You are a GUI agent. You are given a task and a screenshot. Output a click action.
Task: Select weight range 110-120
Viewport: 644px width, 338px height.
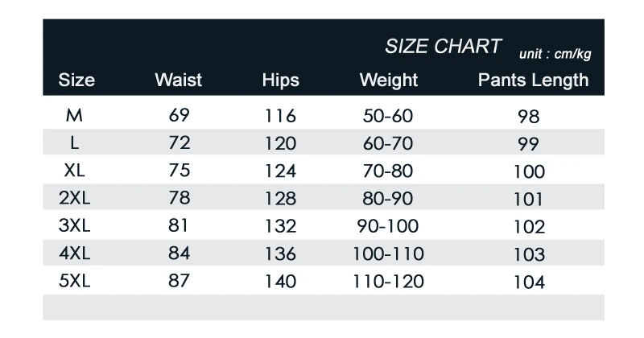click(388, 282)
